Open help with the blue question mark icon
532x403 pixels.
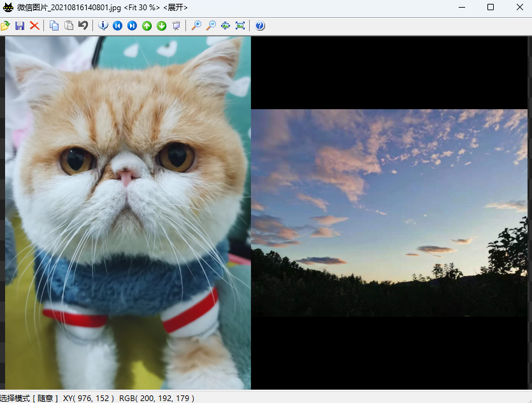click(x=260, y=26)
